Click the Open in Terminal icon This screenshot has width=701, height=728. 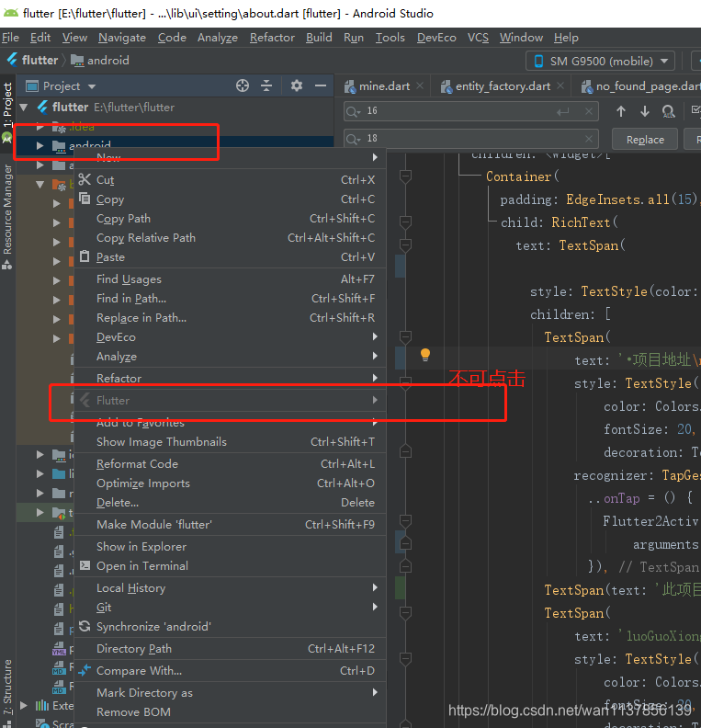pos(85,565)
